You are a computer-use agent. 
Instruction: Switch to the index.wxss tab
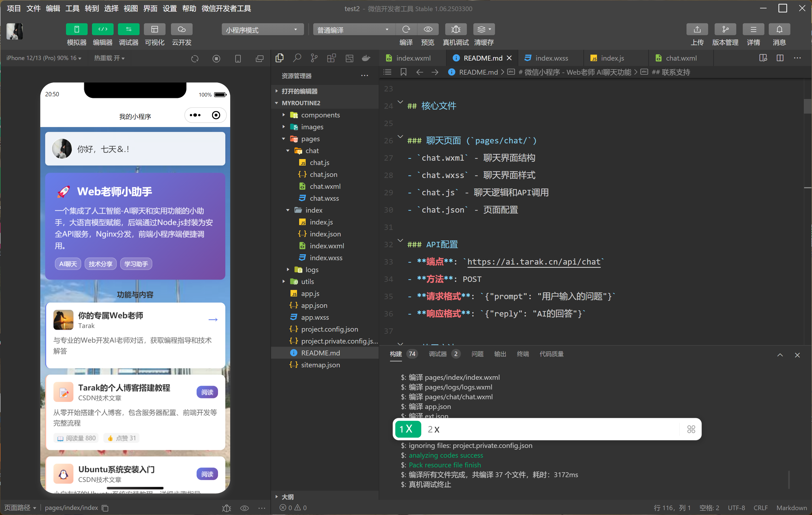click(x=551, y=58)
